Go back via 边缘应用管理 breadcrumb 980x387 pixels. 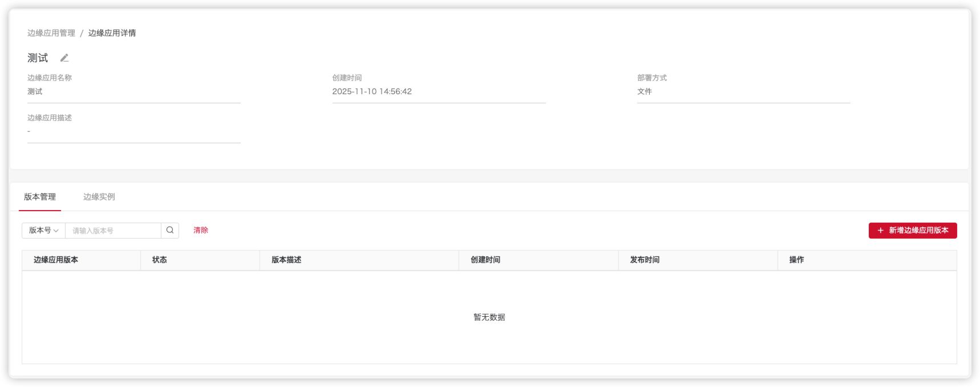point(51,33)
